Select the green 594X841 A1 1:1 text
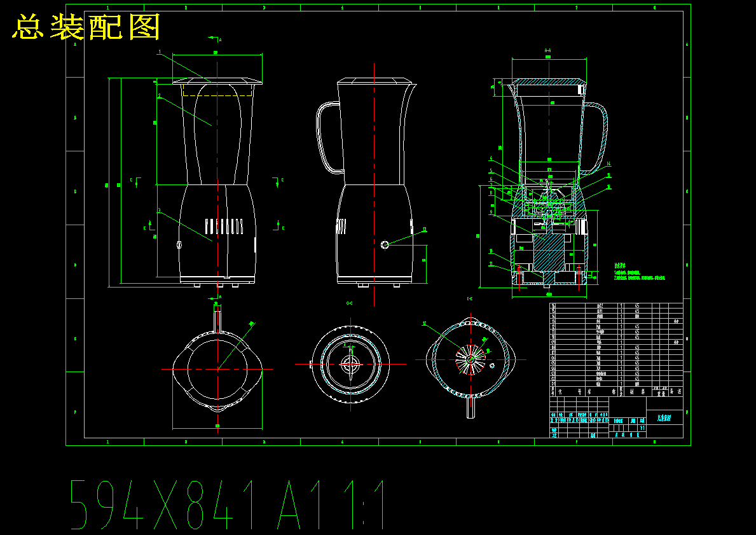 click(x=228, y=504)
